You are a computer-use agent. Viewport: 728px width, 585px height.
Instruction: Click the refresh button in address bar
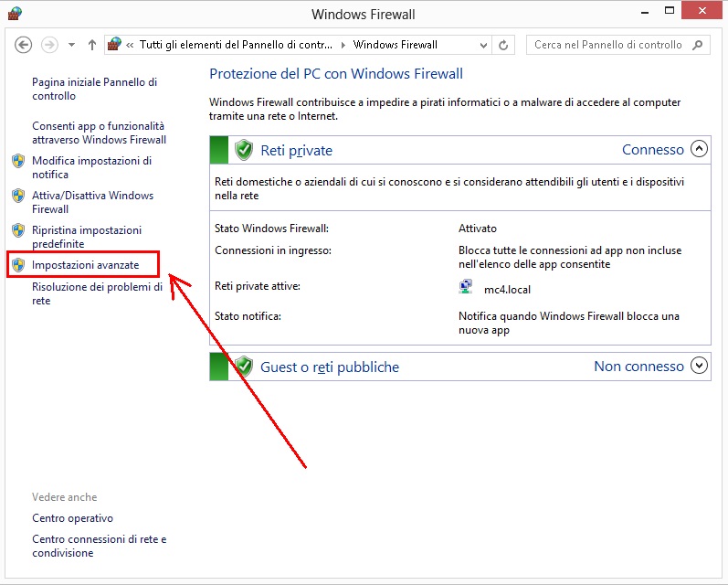[x=504, y=45]
